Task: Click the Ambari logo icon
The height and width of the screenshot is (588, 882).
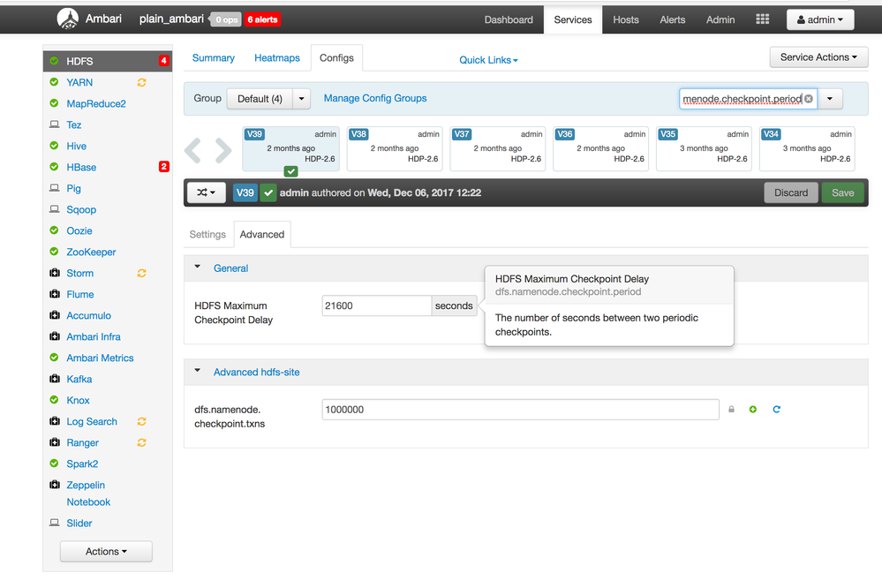Action: pyautogui.click(x=67, y=19)
